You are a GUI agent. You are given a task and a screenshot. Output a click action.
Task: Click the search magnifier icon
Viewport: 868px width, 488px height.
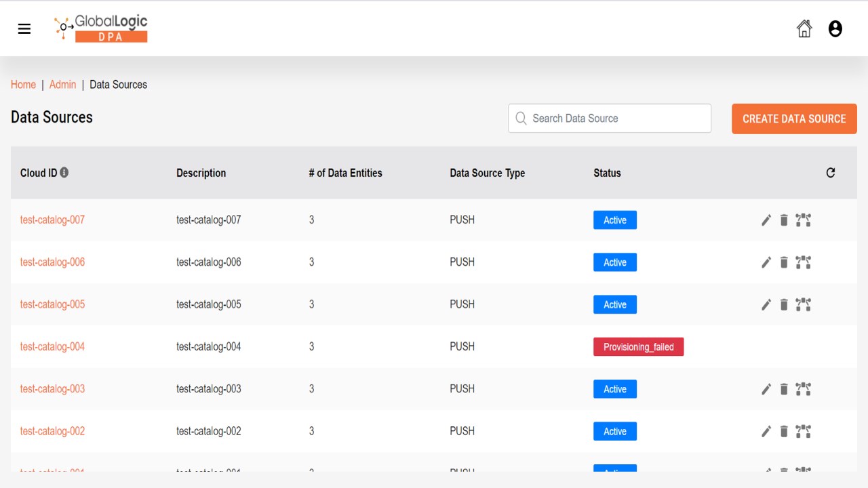click(521, 119)
